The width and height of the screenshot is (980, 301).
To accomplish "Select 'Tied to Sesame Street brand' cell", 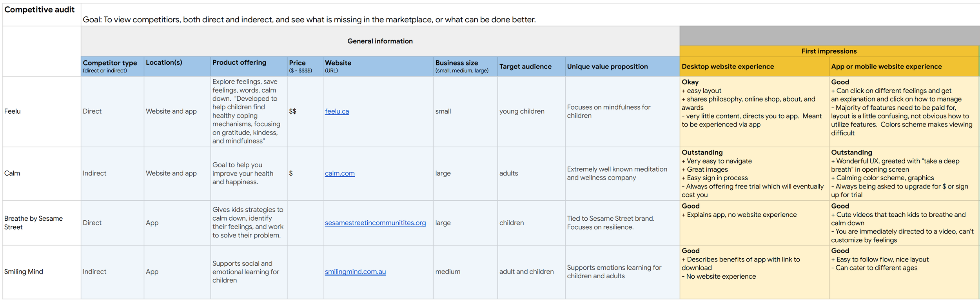I will (x=622, y=223).
